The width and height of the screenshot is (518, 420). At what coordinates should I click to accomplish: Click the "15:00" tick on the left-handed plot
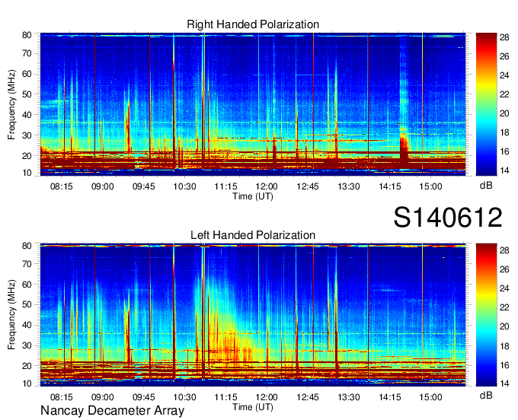(x=431, y=397)
